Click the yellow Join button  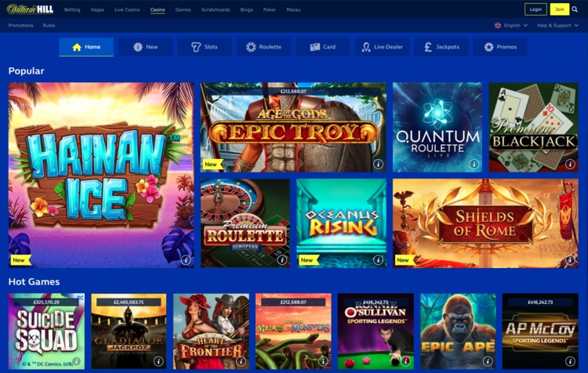[x=560, y=9]
